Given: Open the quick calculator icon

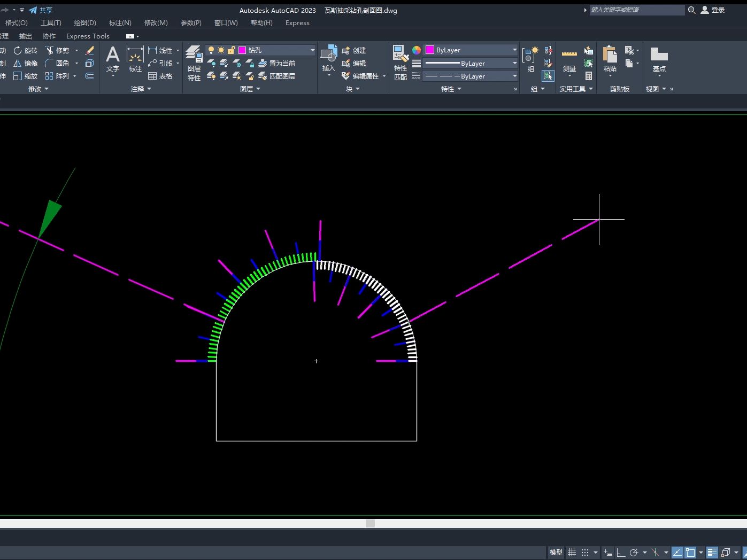Looking at the screenshot, I should [588, 76].
